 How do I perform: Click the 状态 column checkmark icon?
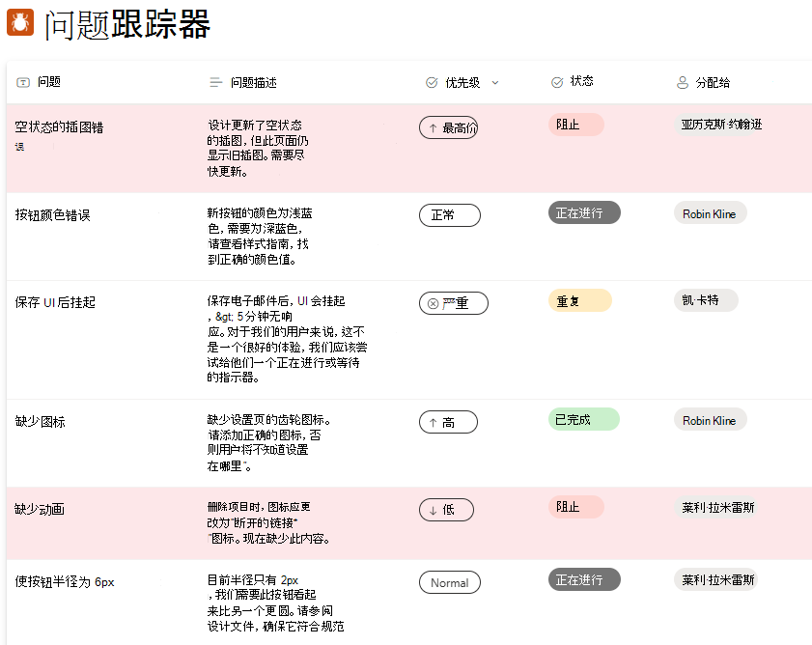[x=557, y=82]
